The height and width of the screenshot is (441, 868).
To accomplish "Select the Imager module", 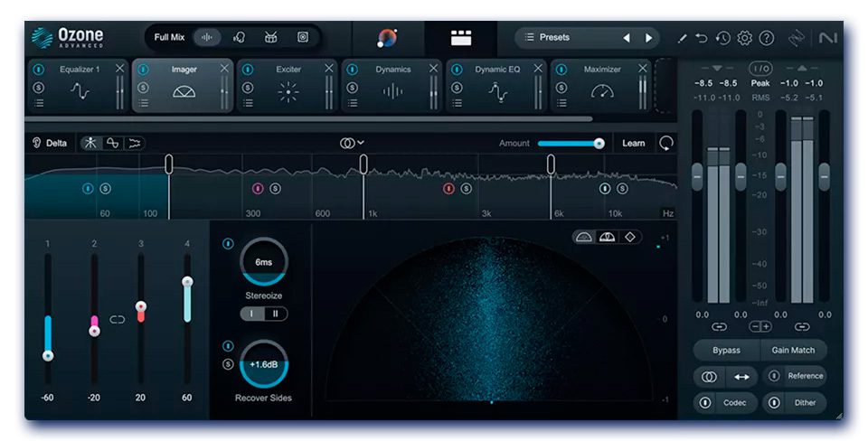I will [x=183, y=87].
